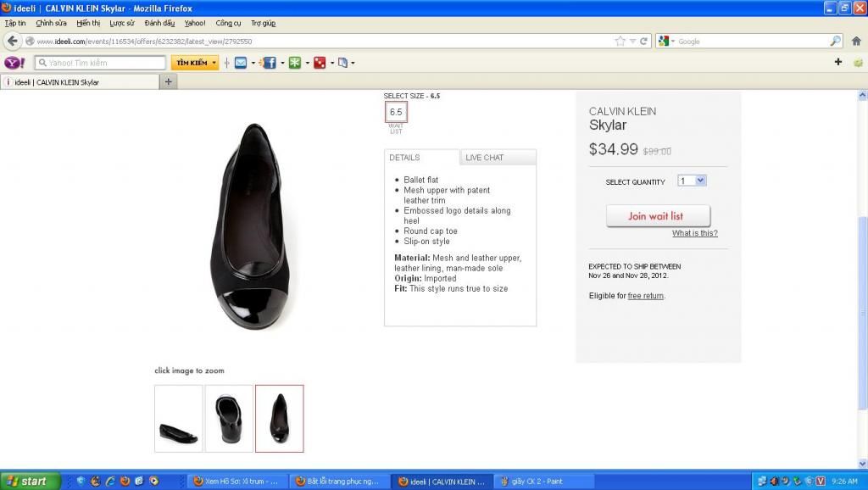This screenshot has height=490, width=868.
Task: Open the Đánh dấu menu
Action: (159, 23)
